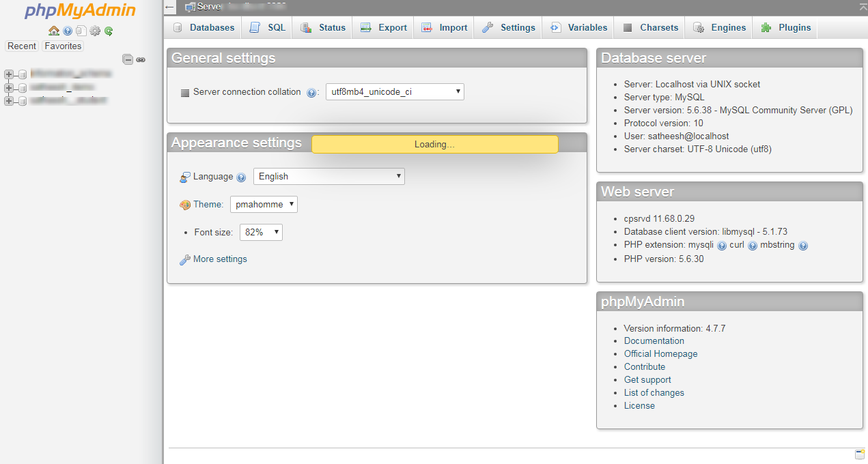Click the 'Server type: MySQL' line

click(664, 98)
